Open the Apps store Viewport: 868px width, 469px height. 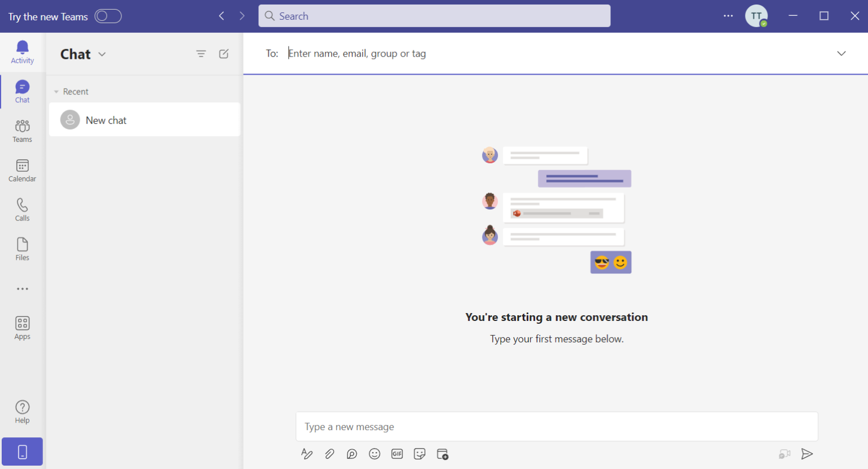22,328
